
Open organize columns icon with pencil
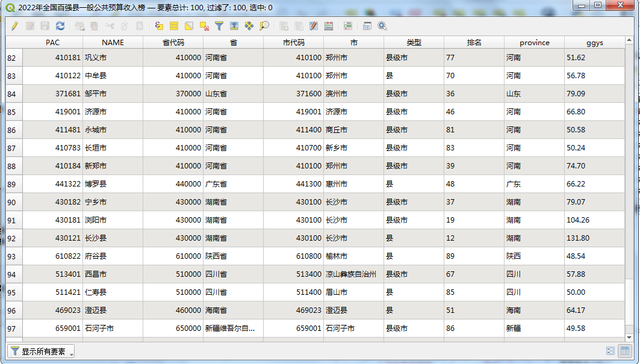[314, 26]
